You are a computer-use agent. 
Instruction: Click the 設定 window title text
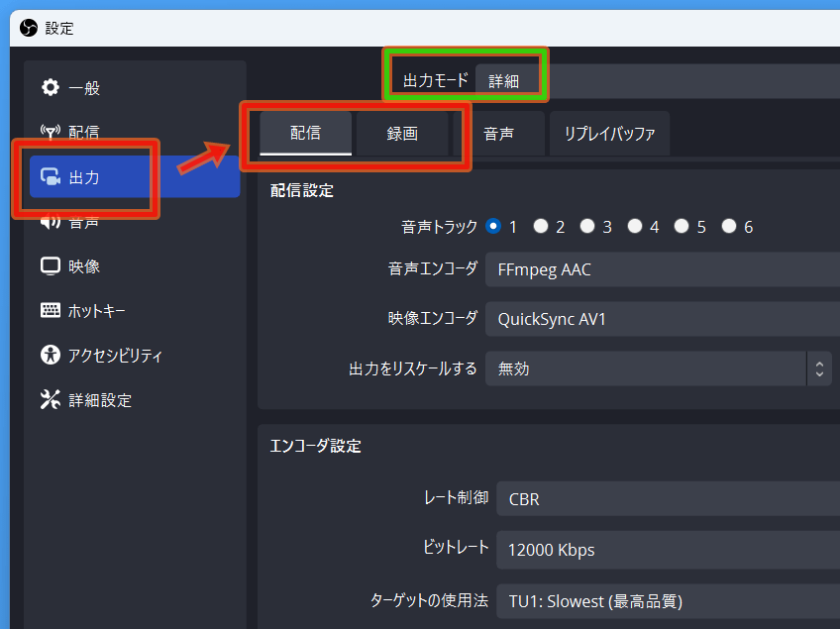click(x=59, y=29)
